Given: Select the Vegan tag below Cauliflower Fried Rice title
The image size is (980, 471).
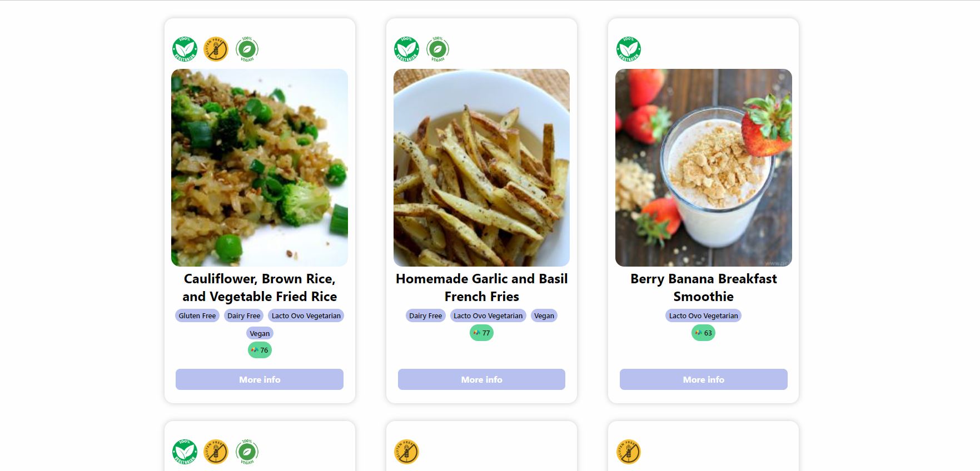Looking at the screenshot, I should [x=259, y=333].
